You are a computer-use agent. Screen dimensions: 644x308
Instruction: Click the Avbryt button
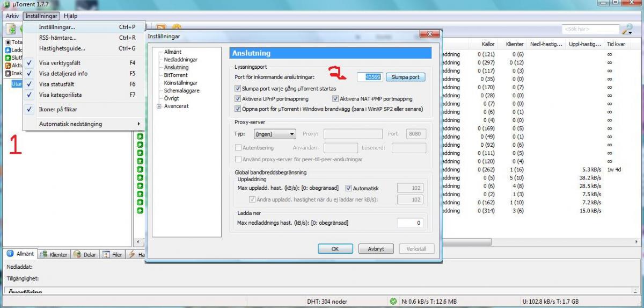point(376,249)
